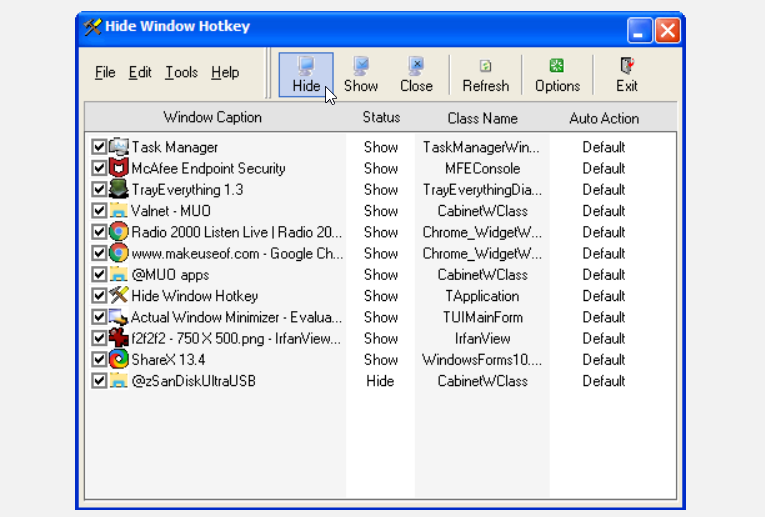Sort by Class Name column header

483,118
